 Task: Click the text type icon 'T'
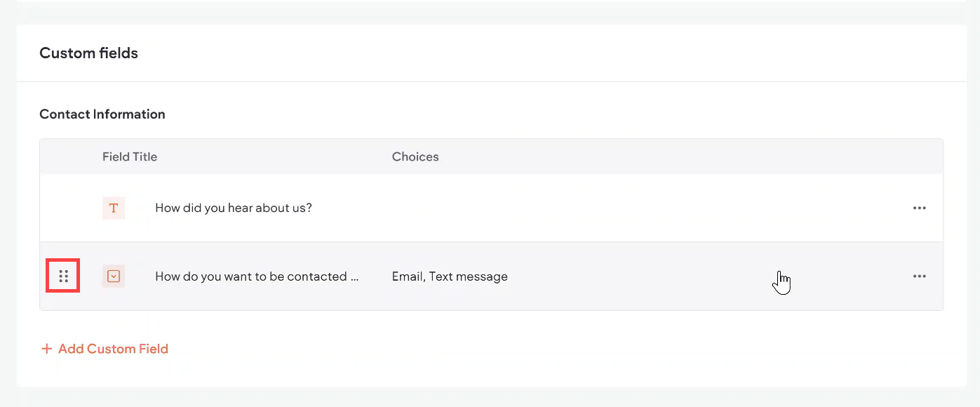[114, 208]
